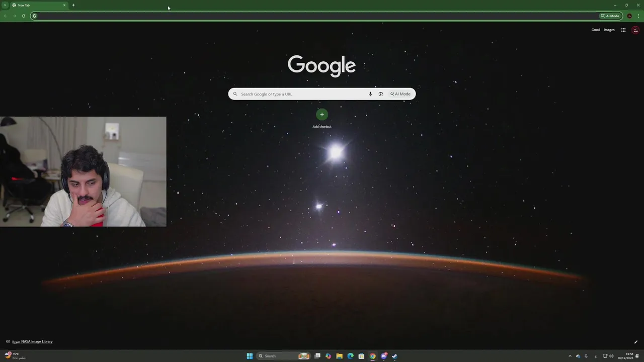This screenshot has height=362, width=644.
Task: Click the Google G icon in address bar
Action: point(34,16)
